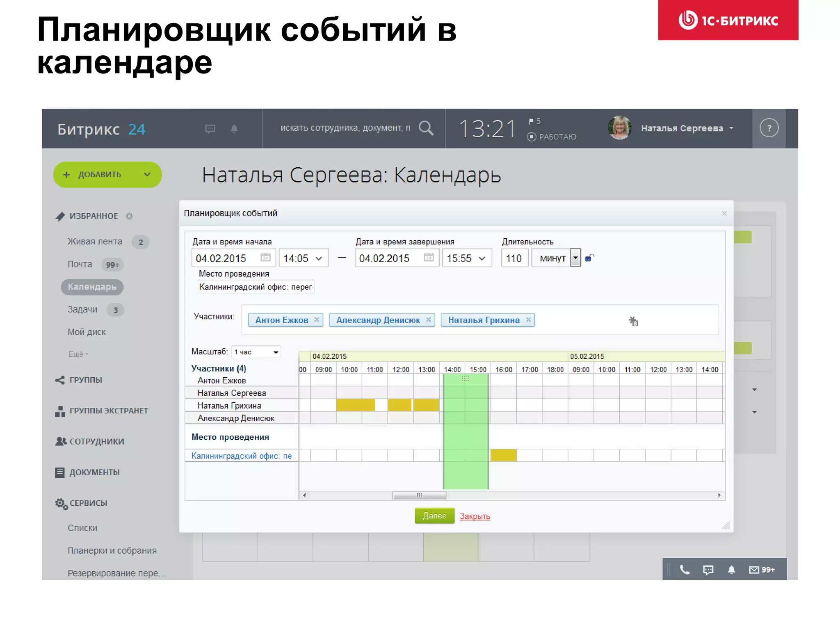Open the end time 15:55 dropdown
This screenshot has width=840, height=630.
467,258
